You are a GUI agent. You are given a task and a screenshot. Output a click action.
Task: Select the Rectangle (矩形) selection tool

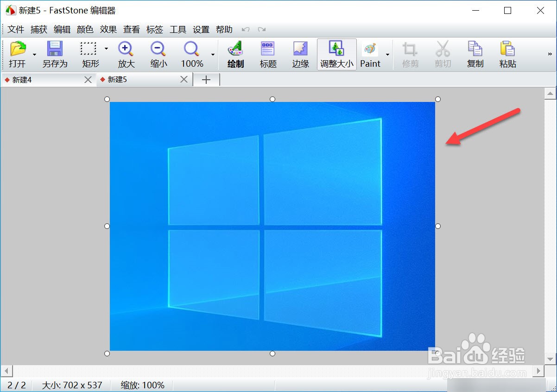88,49
